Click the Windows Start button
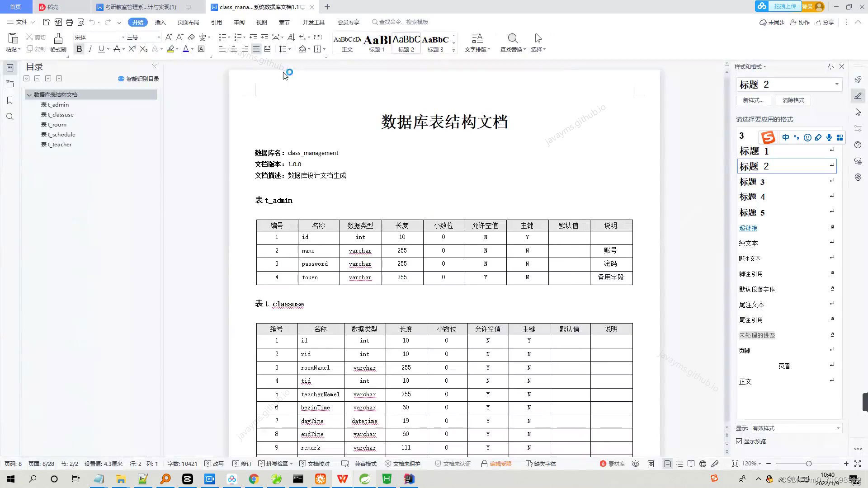This screenshot has height=488, width=868. [11, 479]
